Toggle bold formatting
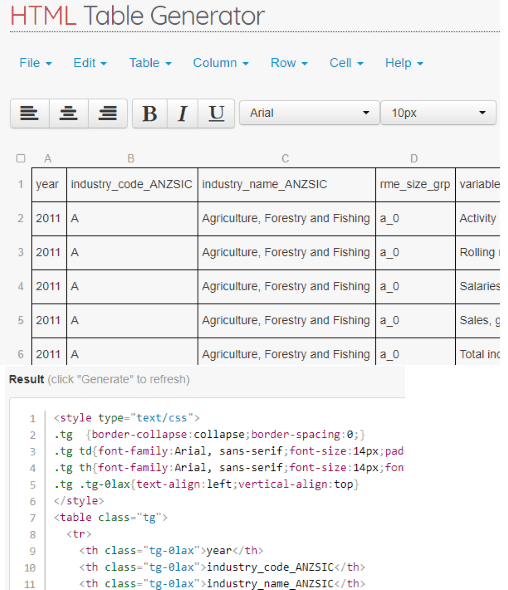Image resolution: width=508 pixels, height=590 pixels. (x=150, y=113)
